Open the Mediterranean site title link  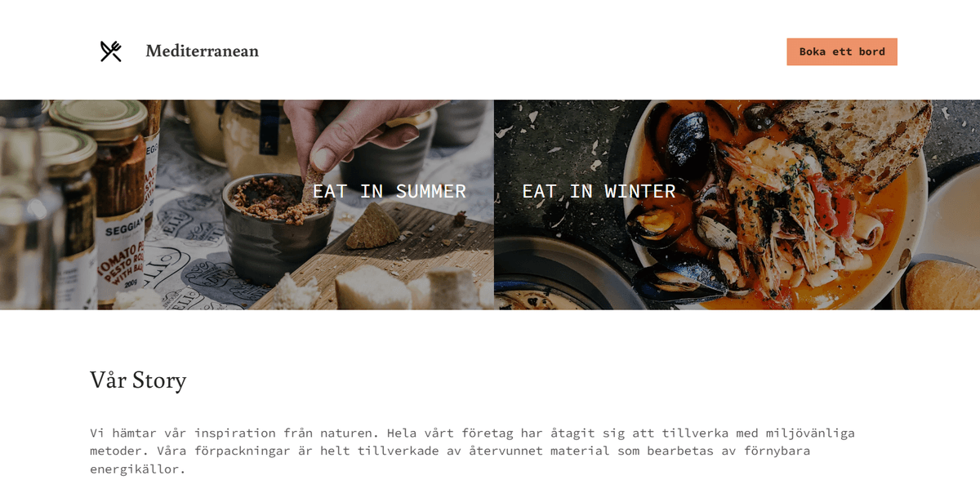(202, 51)
